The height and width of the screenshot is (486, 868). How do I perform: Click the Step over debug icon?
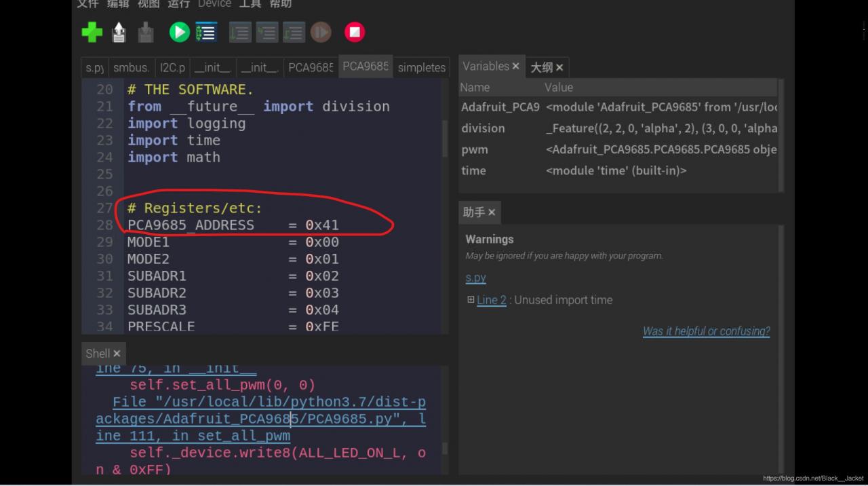point(239,32)
